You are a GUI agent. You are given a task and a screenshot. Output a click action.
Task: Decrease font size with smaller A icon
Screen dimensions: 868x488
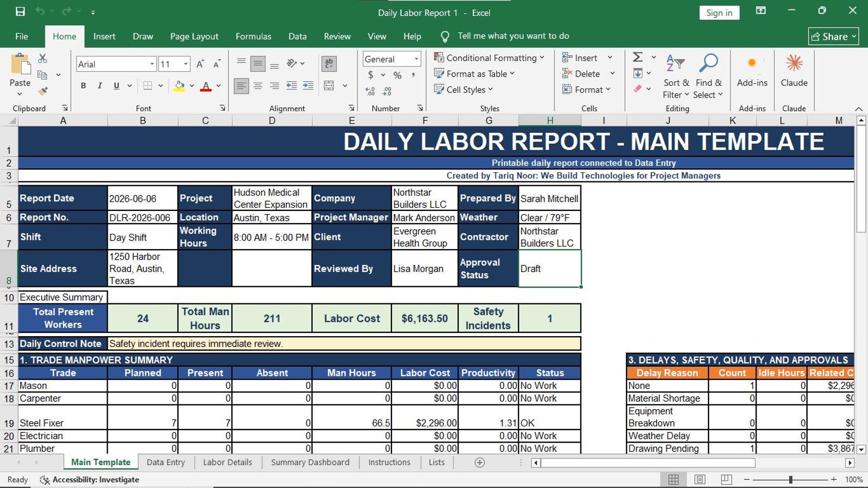(217, 64)
